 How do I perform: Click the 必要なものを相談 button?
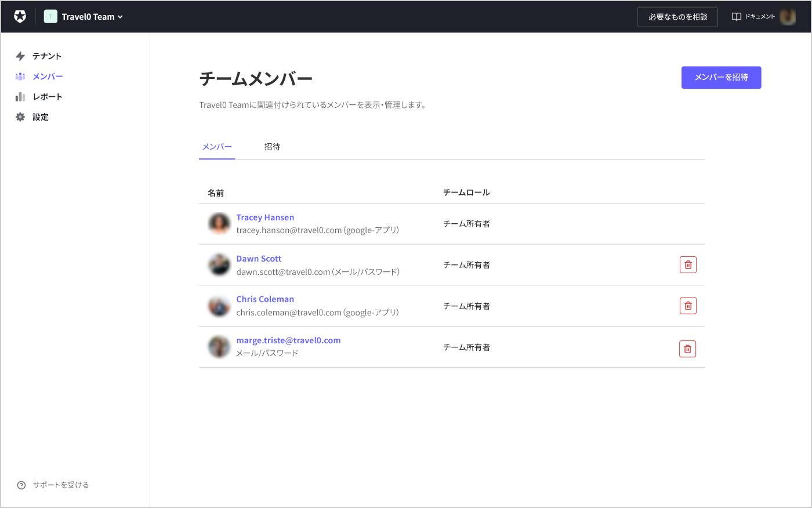pos(677,17)
